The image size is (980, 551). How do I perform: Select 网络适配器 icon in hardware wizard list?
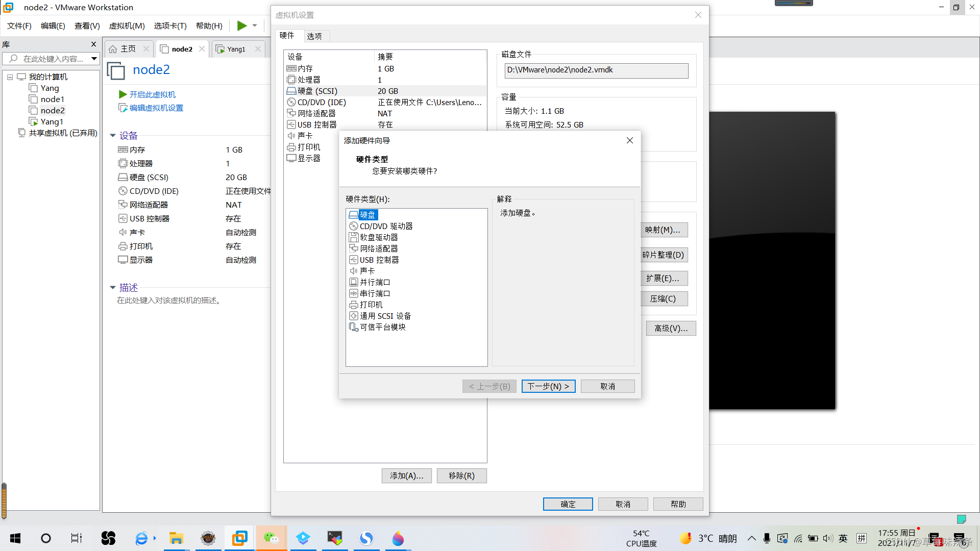coord(354,248)
